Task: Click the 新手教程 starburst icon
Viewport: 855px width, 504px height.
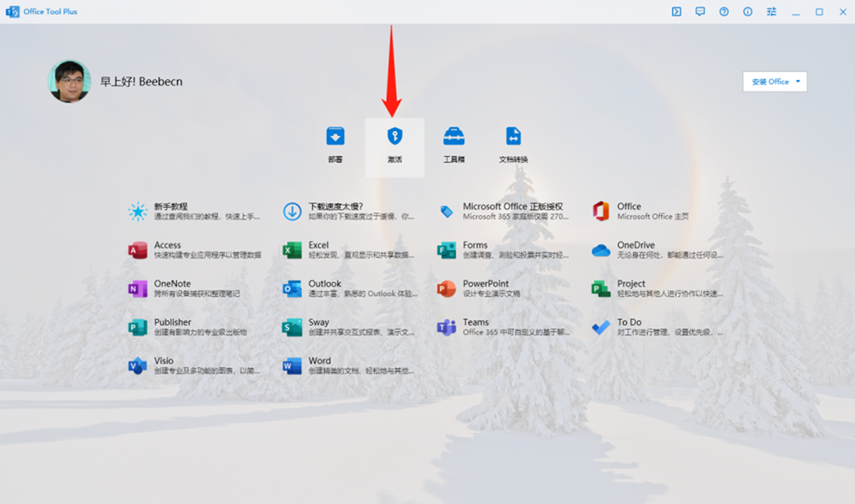Action: [x=138, y=211]
